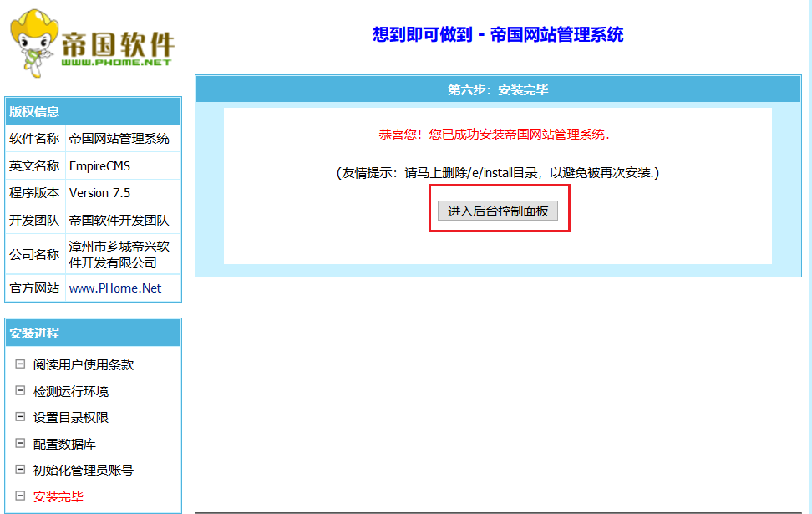Click the minus icon beside 阅读用户使用条款
Image resolution: width=812 pixels, height=514 pixels.
click(20, 364)
